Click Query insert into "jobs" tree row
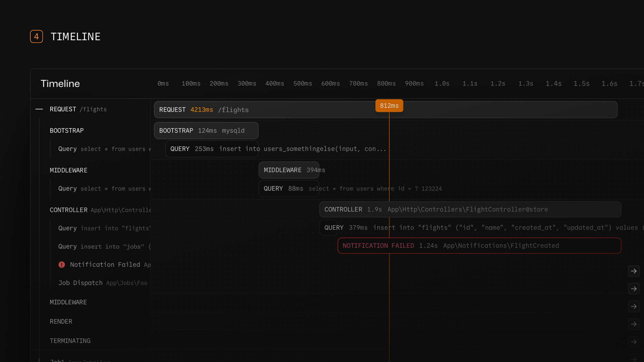 [x=104, y=247]
